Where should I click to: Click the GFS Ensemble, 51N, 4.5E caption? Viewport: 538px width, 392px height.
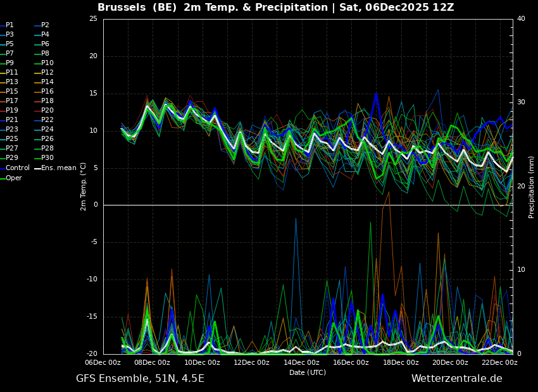click(x=140, y=379)
